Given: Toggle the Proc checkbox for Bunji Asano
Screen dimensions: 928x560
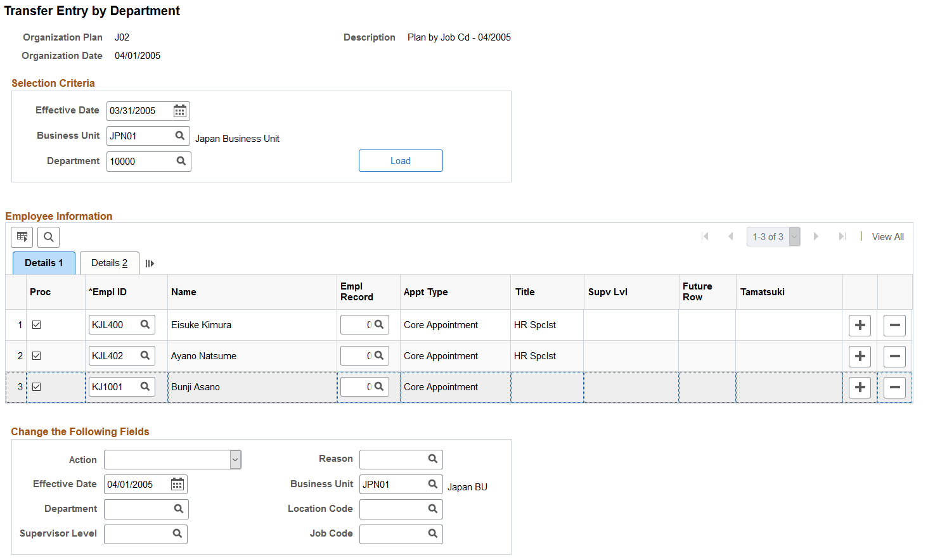Looking at the screenshot, I should tap(36, 386).
